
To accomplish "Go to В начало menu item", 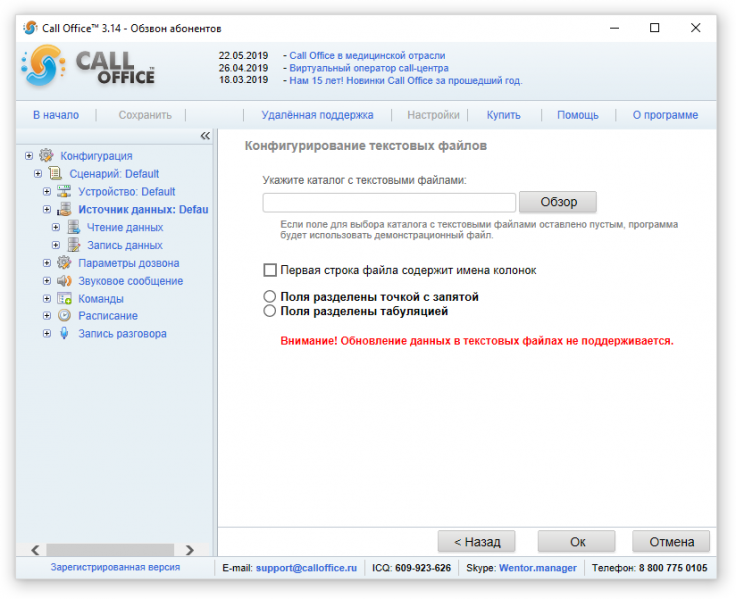I will click(56, 115).
